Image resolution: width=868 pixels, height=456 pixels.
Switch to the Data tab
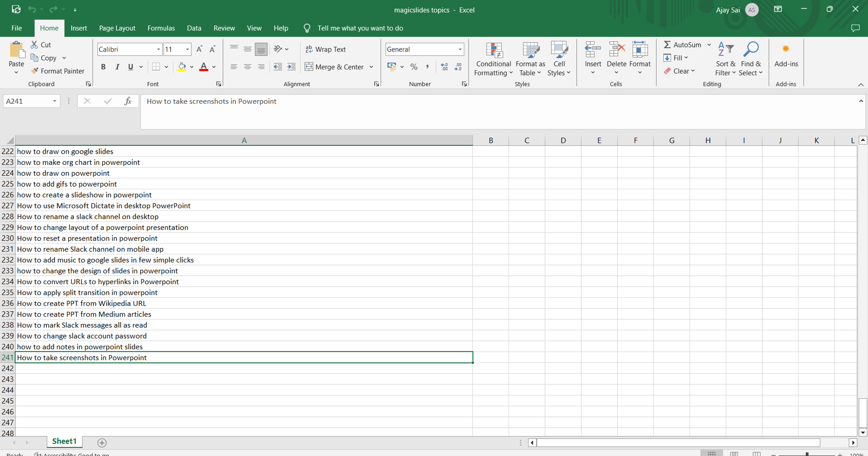coord(194,28)
